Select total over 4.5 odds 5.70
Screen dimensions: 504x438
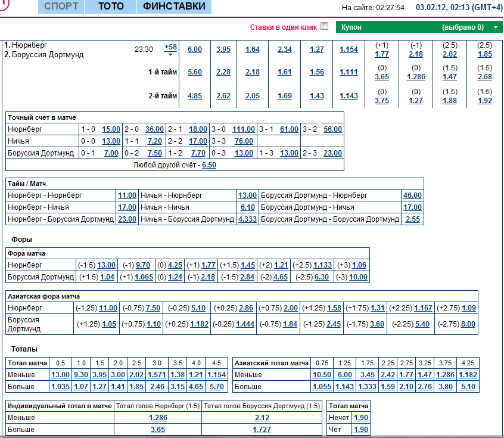coord(217,387)
